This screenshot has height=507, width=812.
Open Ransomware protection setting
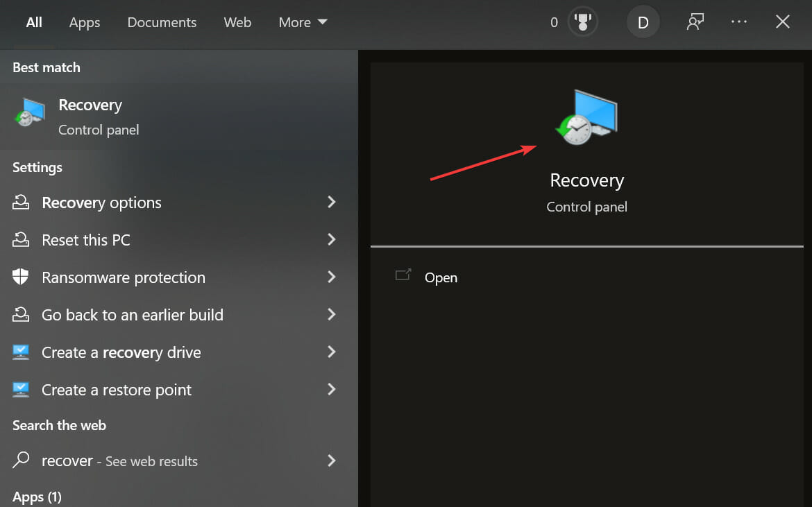pyautogui.click(x=178, y=277)
